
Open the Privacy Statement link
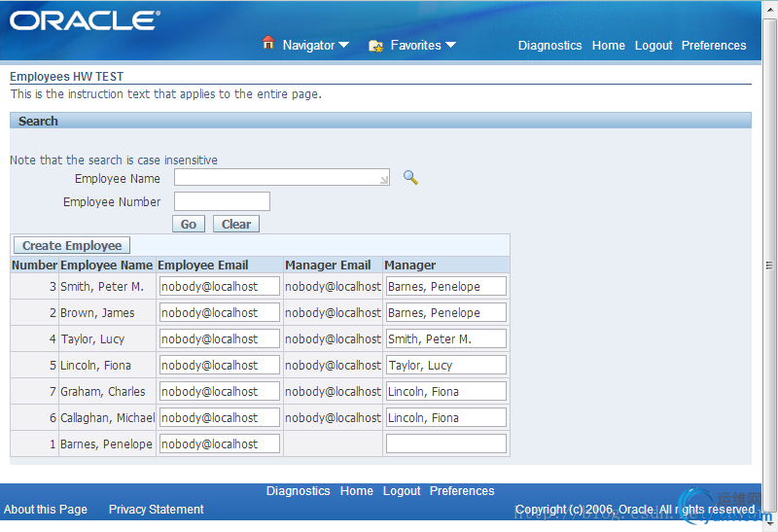pos(157,510)
